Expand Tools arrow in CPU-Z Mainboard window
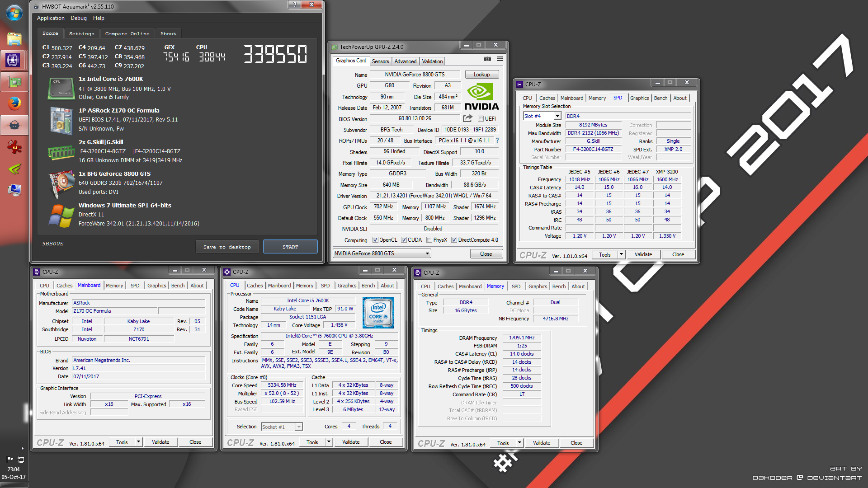The width and height of the screenshot is (868, 488). [x=138, y=442]
